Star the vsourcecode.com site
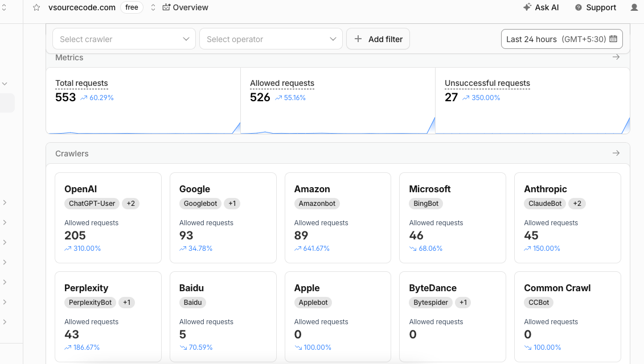This screenshot has width=644, height=364. pos(36,7)
